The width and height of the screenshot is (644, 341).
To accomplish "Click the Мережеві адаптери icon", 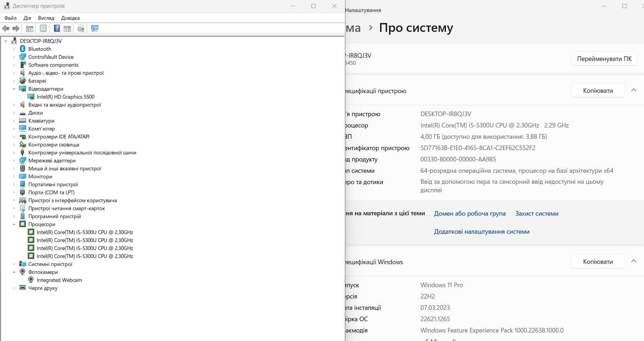I will [x=23, y=160].
